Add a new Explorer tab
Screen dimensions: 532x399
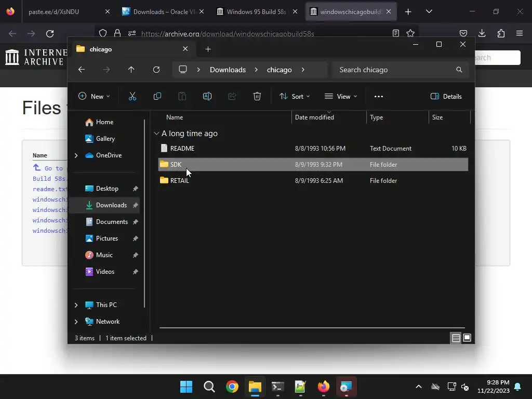[208, 49]
